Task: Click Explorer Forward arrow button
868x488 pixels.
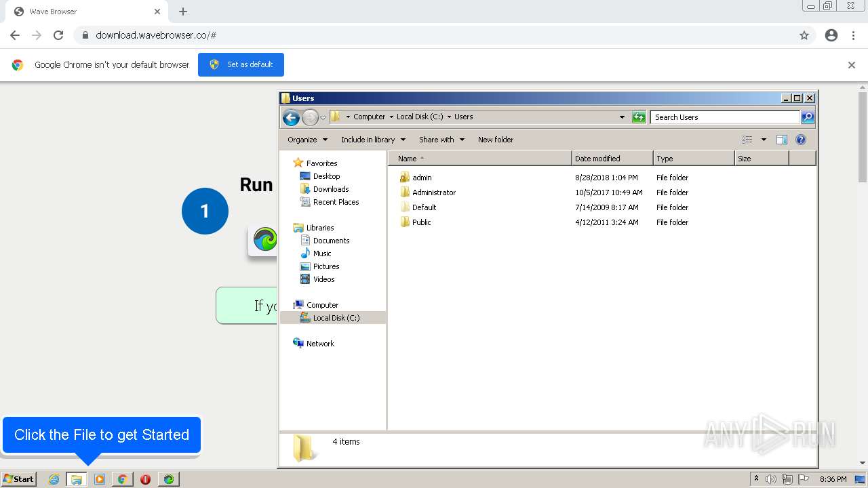Action: [310, 117]
